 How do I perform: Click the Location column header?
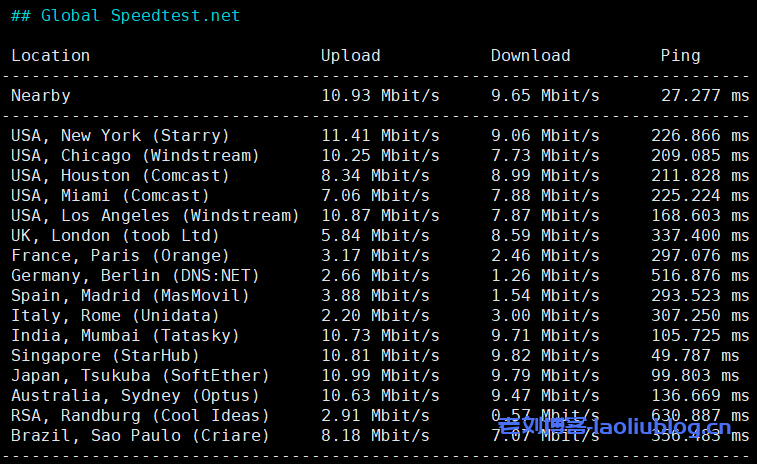coord(50,55)
